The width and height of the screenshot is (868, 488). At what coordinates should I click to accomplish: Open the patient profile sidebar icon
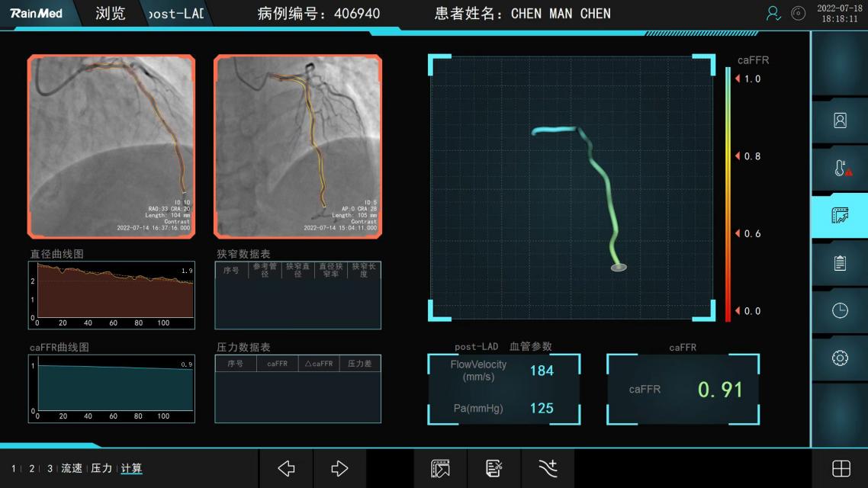pyautogui.click(x=840, y=120)
